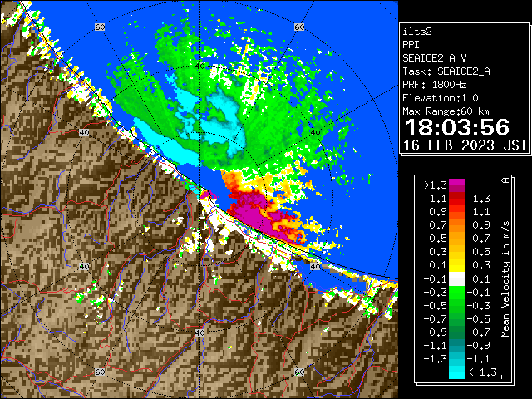This screenshot has width=532, height=399.
Task: Click the '>1.3' legend label
Action: 436,185
